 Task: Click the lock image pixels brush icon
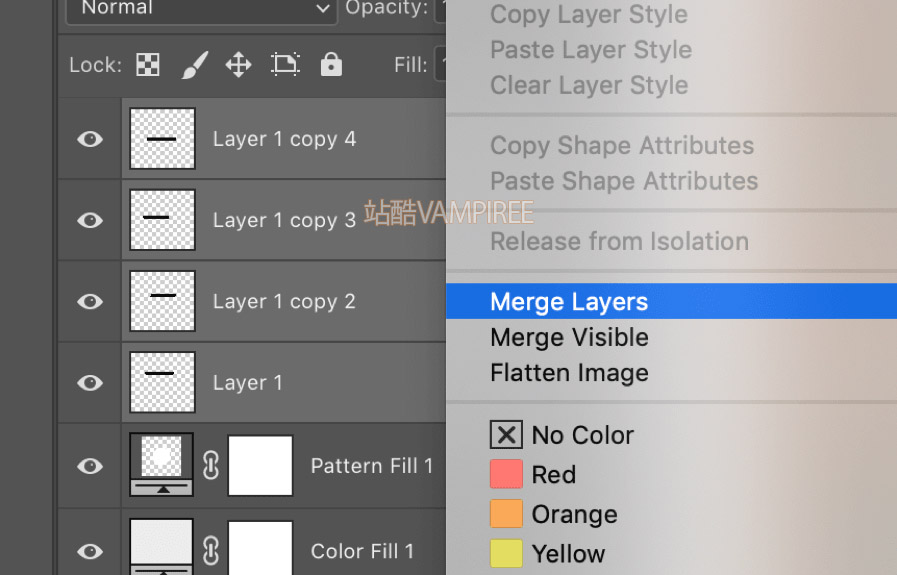pyautogui.click(x=195, y=65)
